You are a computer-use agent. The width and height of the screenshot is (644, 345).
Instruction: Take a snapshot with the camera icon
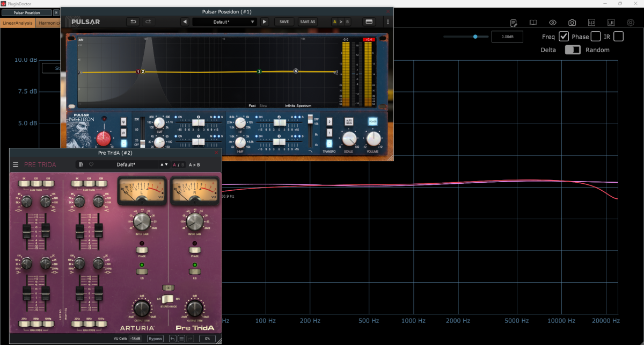[x=572, y=23]
